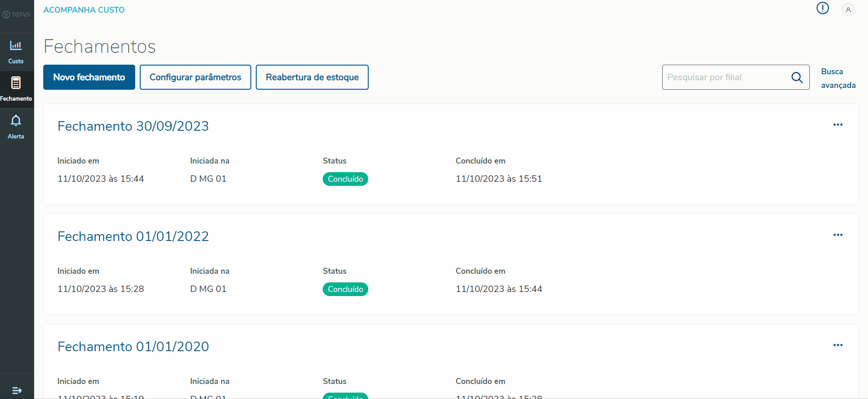
Task: Click Concluído status badge of Fechamento 01/01/2022
Action: pyautogui.click(x=345, y=289)
